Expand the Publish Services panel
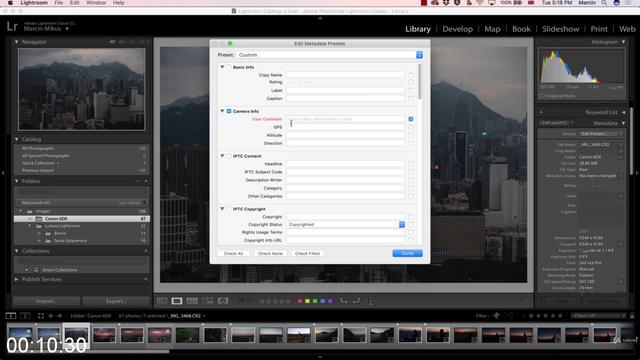Image resolution: width=640 pixels, height=360 pixels. (x=17, y=279)
